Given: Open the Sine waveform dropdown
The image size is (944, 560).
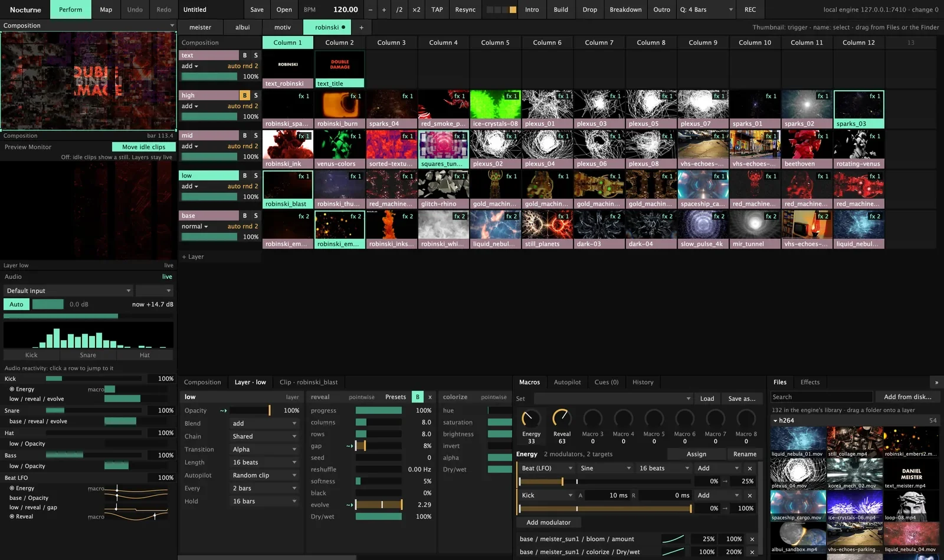Looking at the screenshot, I should [605, 468].
